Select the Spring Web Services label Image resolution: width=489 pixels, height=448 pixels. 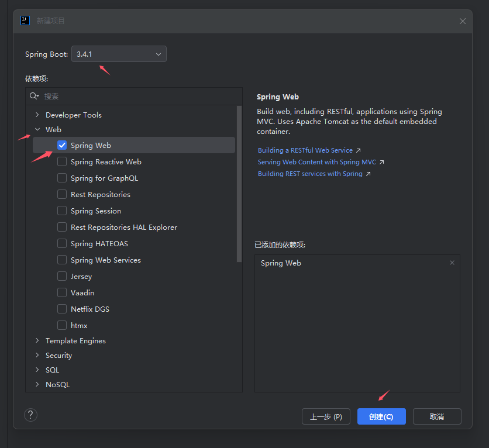pos(106,260)
